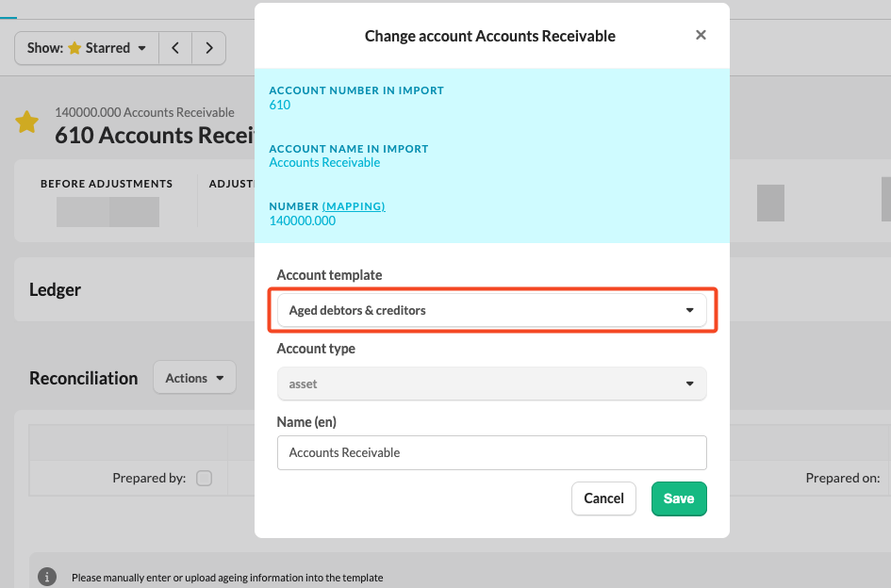Save the account changes
The width and height of the screenshot is (891, 588).
pyautogui.click(x=678, y=498)
